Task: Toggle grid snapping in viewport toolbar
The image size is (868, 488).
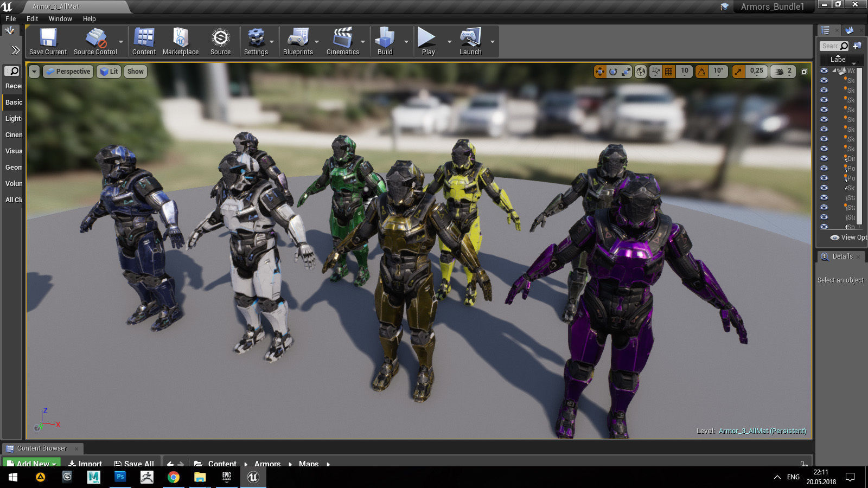Action: point(669,72)
